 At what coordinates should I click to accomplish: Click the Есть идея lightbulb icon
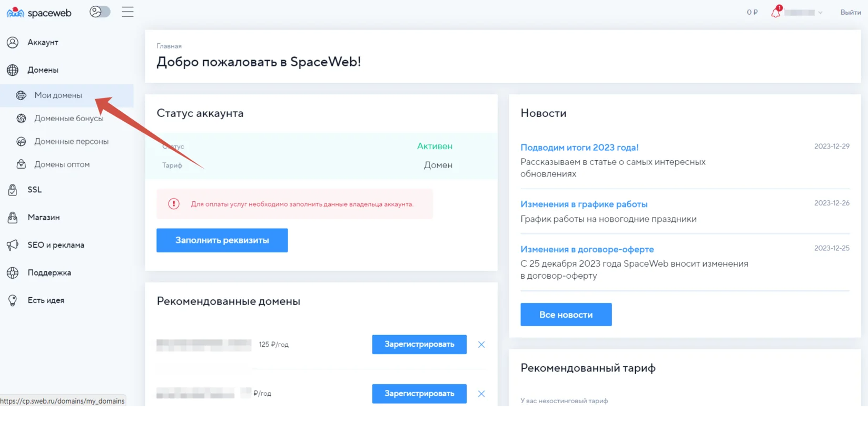[x=13, y=300]
